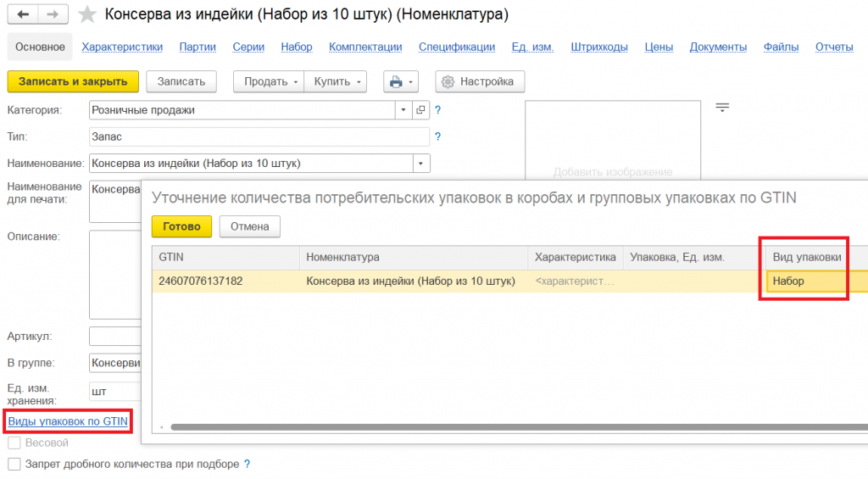Click the Описание text area

point(115,275)
